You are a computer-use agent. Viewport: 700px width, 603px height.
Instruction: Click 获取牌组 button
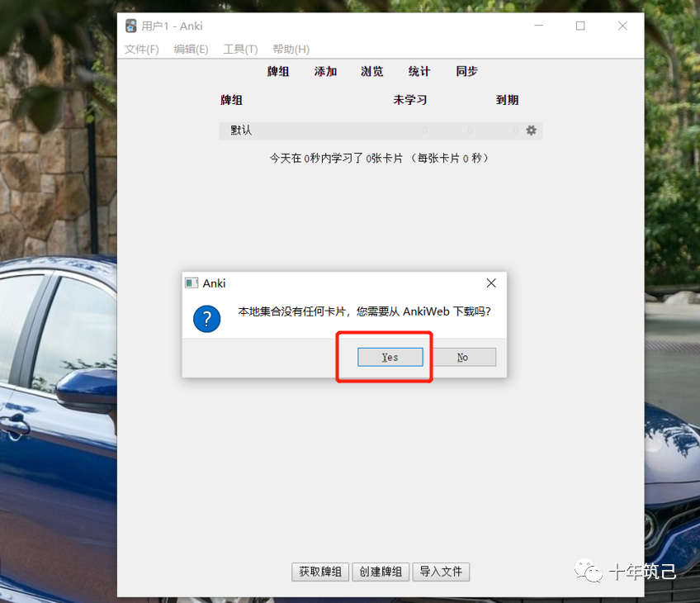320,572
